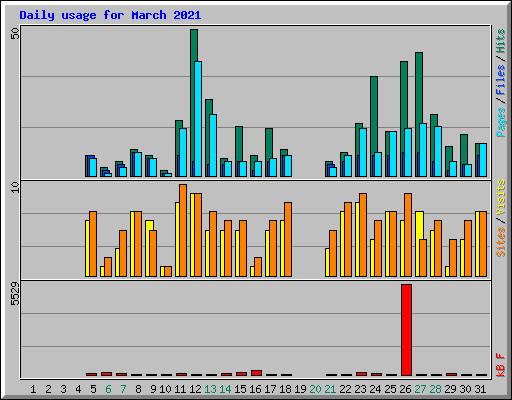Click the green x-axis label 28
Image resolution: width=512 pixels, height=400 pixels.
click(x=435, y=389)
